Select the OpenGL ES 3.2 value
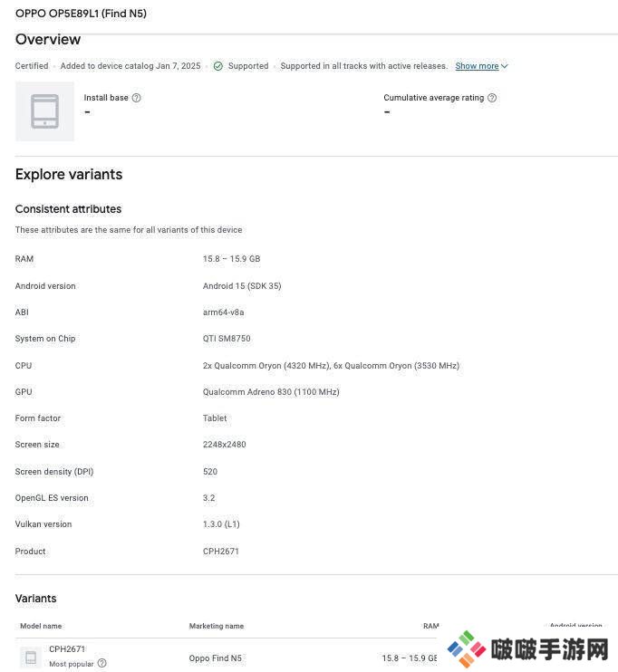The image size is (618, 672). (x=208, y=498)
